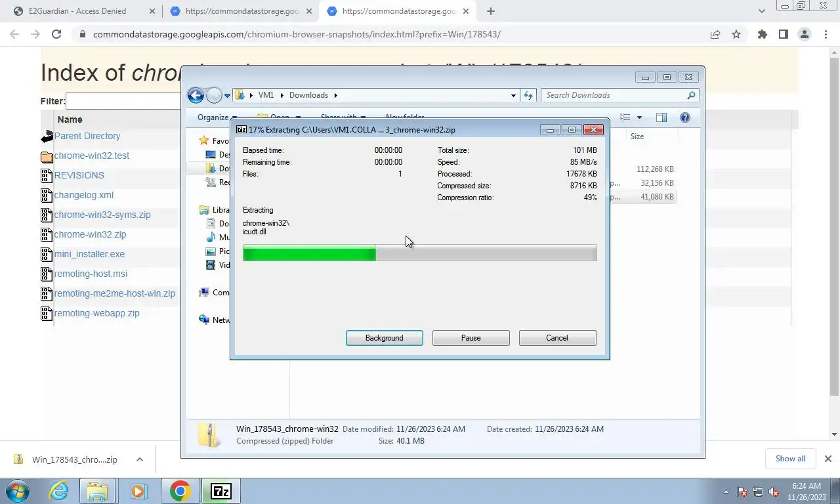The width and height of the screenshot is (840, 504).
Task: Open the Chrome three-dot menu
Action: pos(826,34)
